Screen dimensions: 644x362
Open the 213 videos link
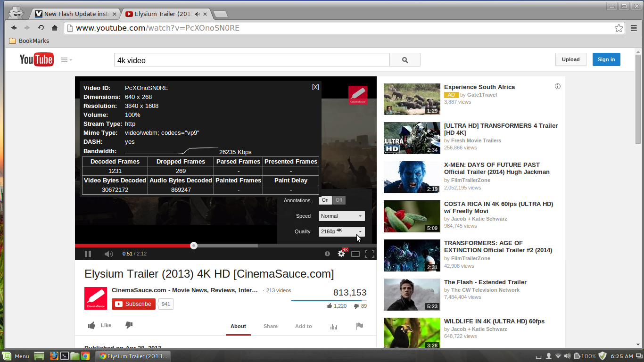[279, 290]
